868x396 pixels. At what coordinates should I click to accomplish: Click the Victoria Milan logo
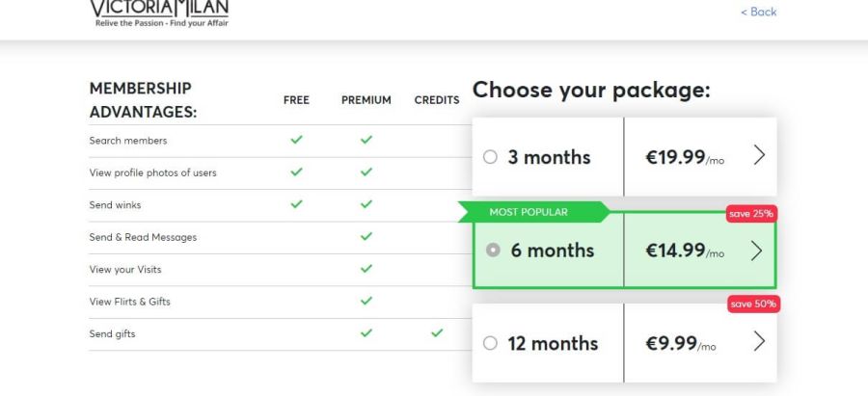click(160, 13)
